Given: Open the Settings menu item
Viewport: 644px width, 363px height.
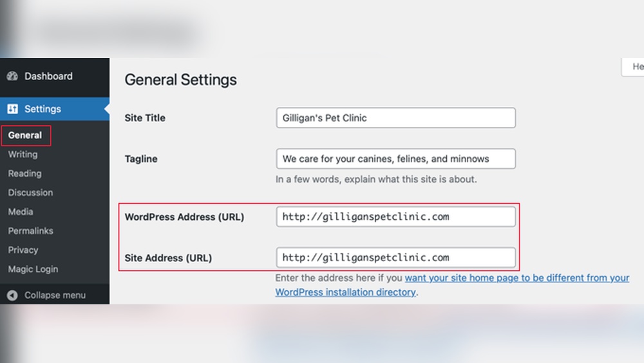Looking at the screenshot, I should pos(55,109).
